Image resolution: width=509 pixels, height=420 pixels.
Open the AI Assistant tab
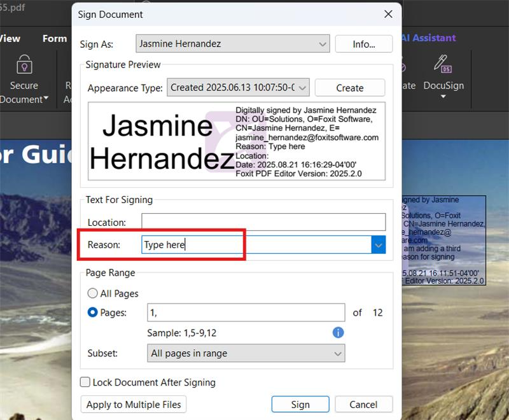point(428,38)
